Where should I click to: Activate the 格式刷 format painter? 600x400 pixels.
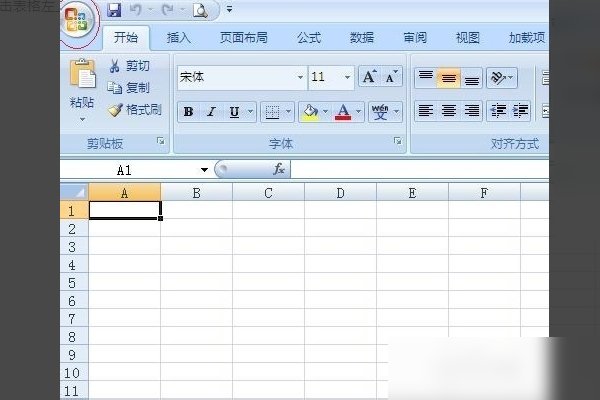click(x=134, y=110)
